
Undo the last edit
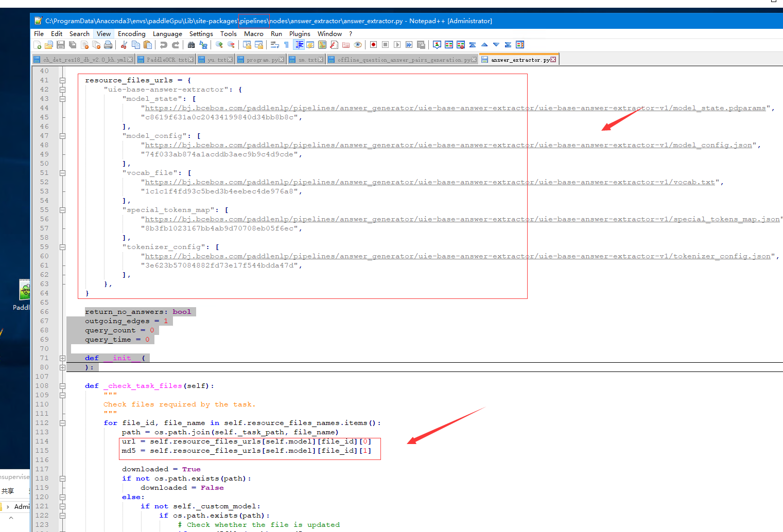164,45
